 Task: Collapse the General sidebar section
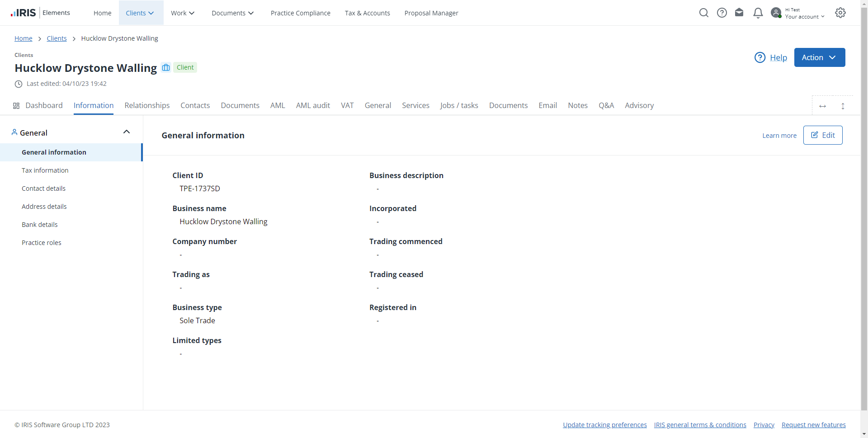click(x=127, y=132)
